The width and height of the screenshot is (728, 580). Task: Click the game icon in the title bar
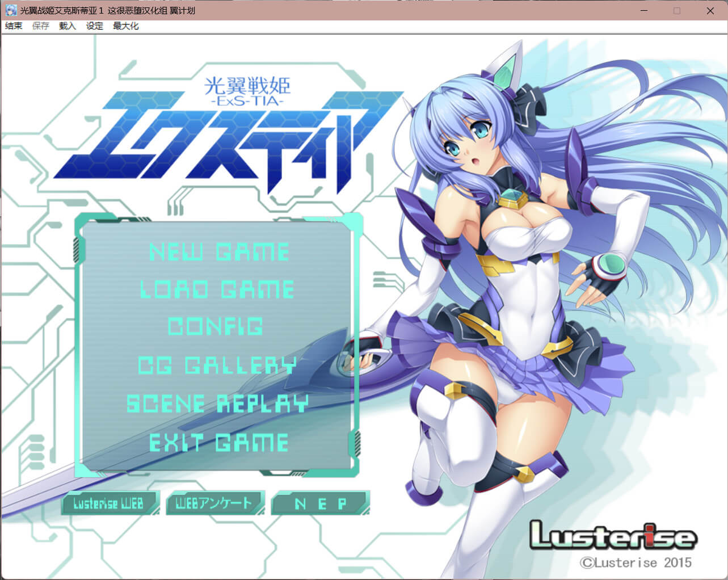(10, 10)
